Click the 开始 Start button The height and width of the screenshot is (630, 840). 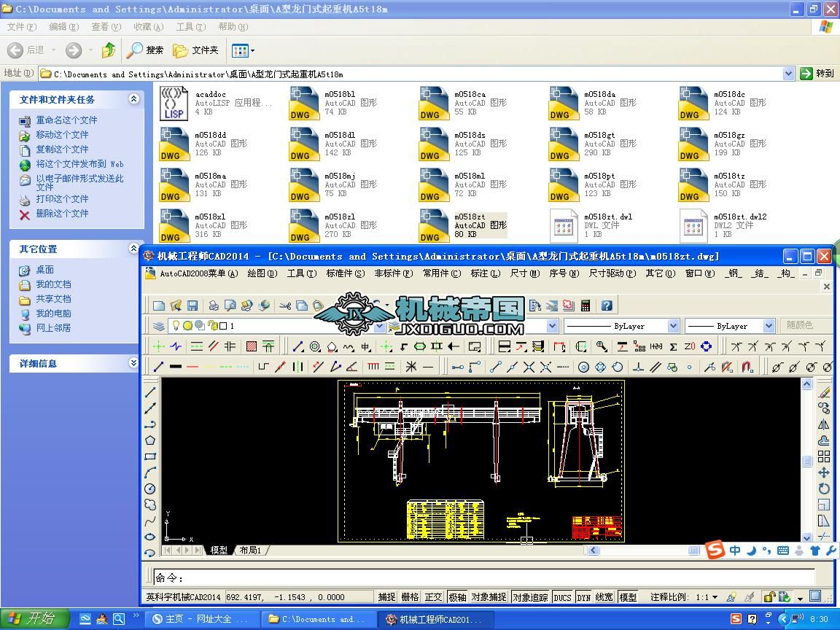(x=35, y=619)
